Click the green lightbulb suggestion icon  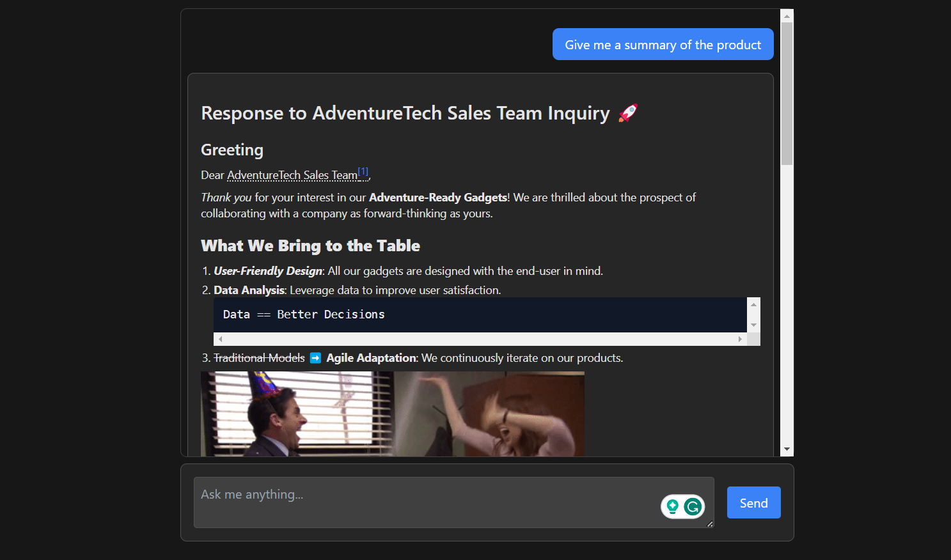coord(672,507)
